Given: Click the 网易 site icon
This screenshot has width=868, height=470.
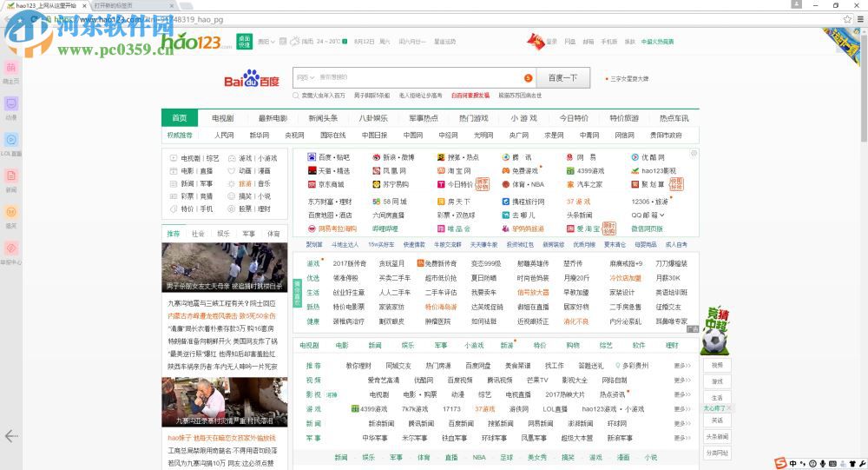Looking at the screenshot, I should click(570, 157).
